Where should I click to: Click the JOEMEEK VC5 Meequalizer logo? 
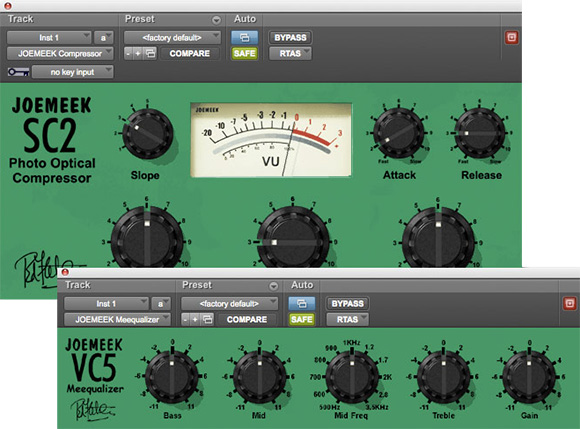pyautogui.click(x=94, y=365)
